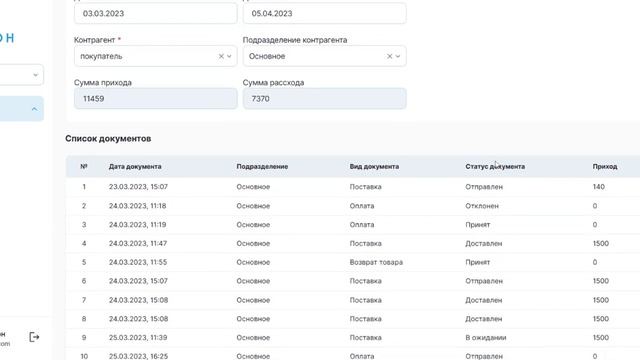Click the start date field 03.03.2023
The width and height of the screenshot is (640, 360).
coord(156,13)
